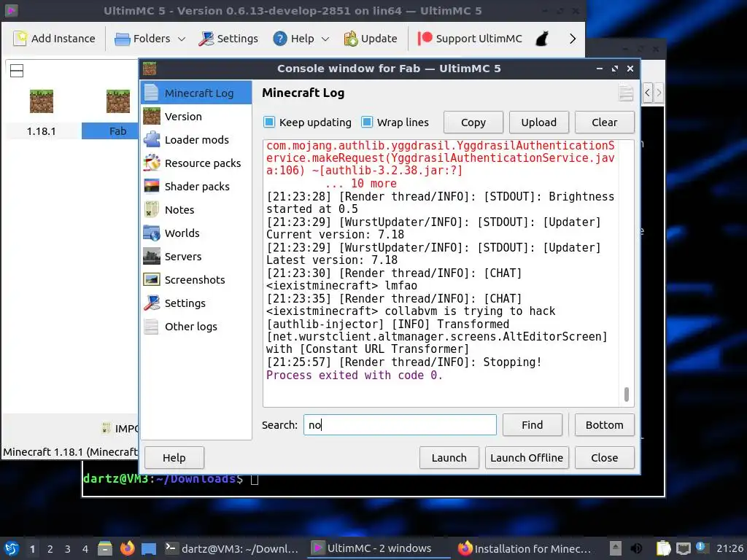Click the cat icon in toolbar
747x560 pixels.
(x=542, y=39)
